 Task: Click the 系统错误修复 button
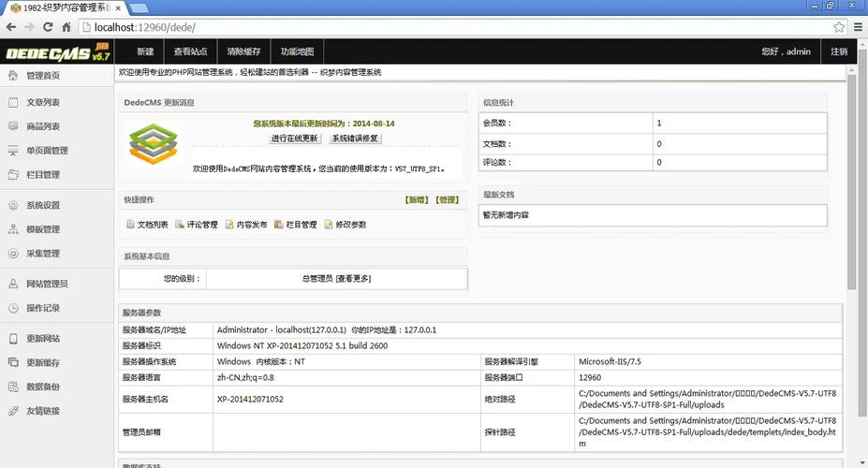click(x=355, y=139)
